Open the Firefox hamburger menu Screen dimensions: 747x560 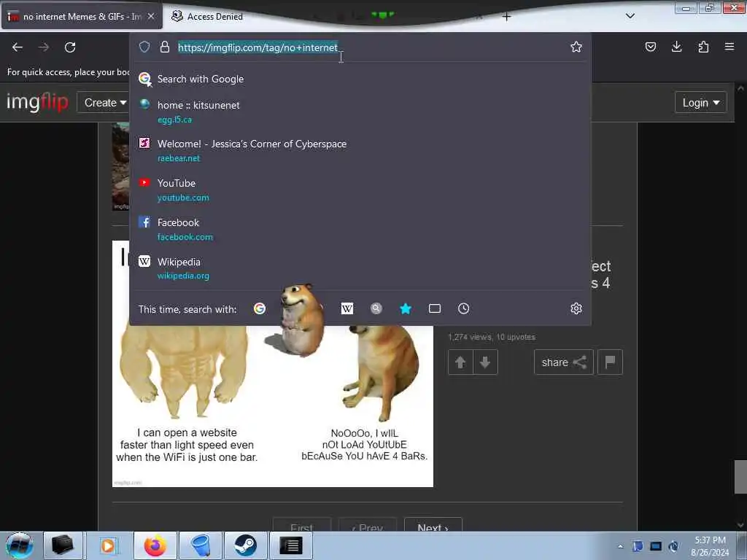(x=729, y=47)
